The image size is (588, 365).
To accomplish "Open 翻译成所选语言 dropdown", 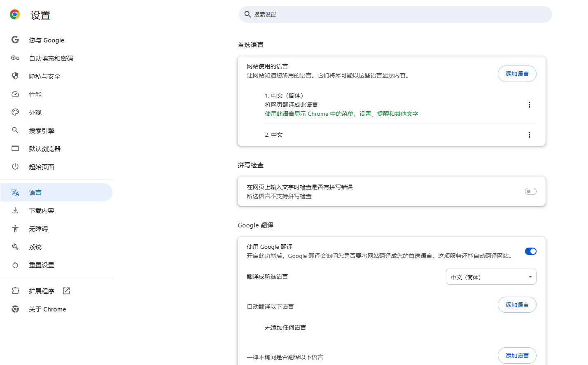I will pyautogui.click(x=491, y=277).
